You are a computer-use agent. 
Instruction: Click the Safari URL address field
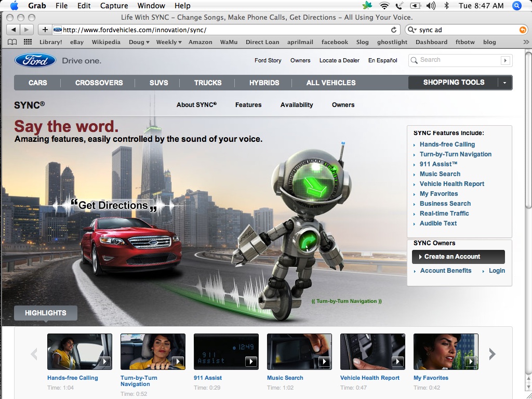[x=226, y=30]
